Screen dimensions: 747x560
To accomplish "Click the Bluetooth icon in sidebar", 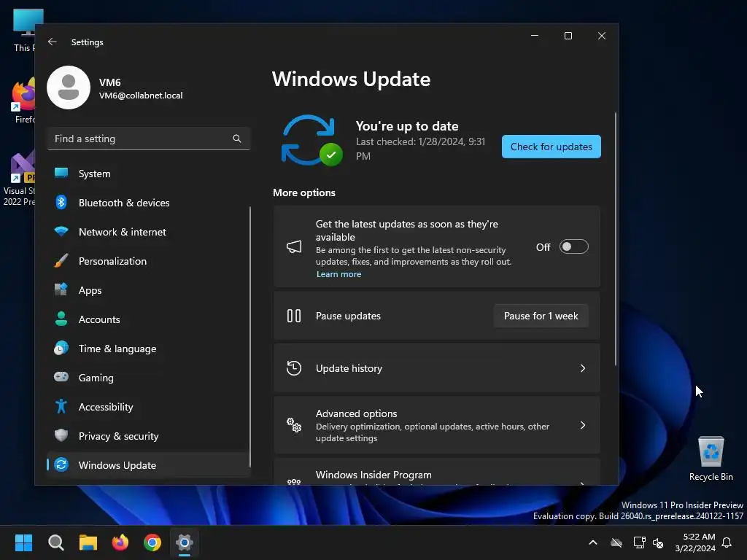I will [x=61, y=203].
